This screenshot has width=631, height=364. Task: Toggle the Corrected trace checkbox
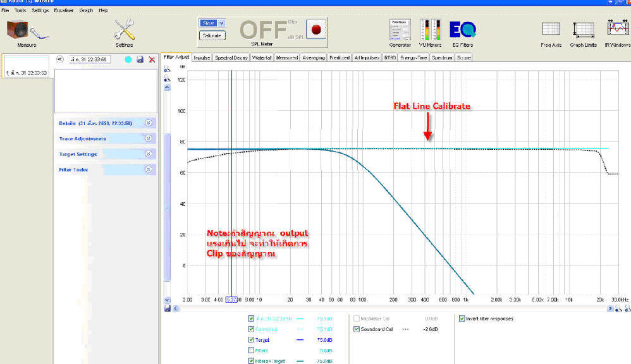(x=251, y=329)
